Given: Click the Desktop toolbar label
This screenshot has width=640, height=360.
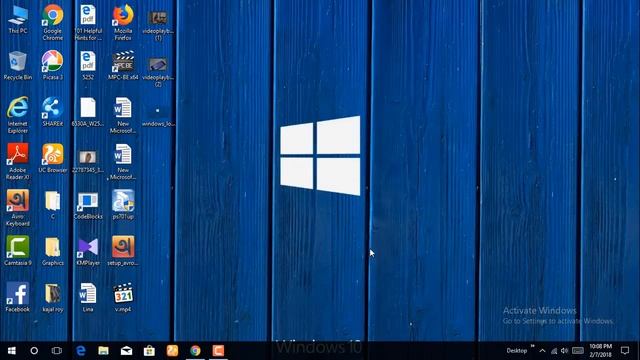Looking at the screenshot, I should [x=517, y=351].
